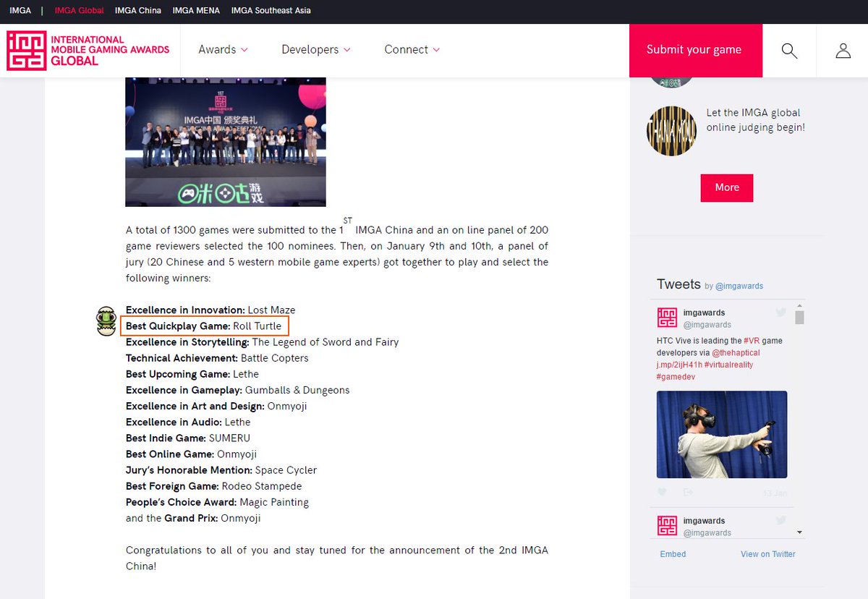
Task: Click the Tweets widget heading
Action: pos(678,284)
